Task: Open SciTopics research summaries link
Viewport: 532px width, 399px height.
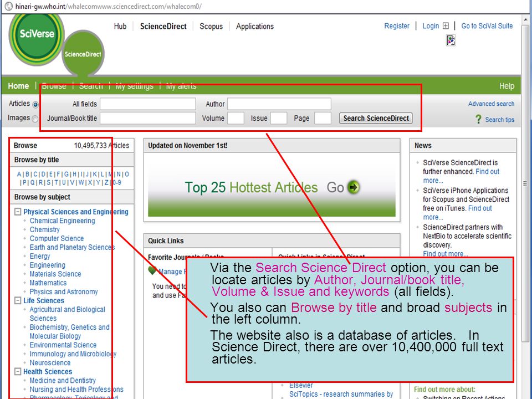Action: pos(341,394)
